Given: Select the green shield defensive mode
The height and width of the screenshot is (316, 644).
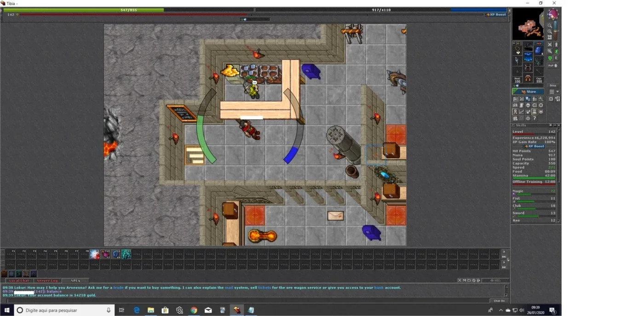Looking at the screenshot, I should [550, 58].
